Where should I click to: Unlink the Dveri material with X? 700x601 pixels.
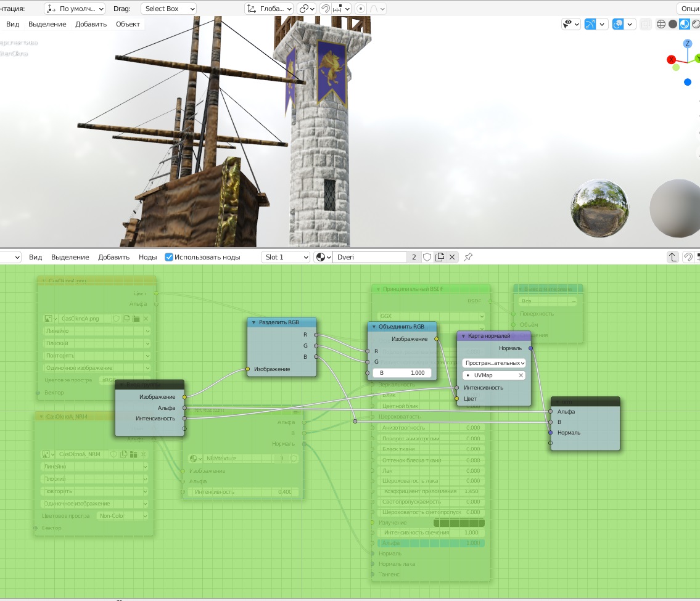coord(452,257)
